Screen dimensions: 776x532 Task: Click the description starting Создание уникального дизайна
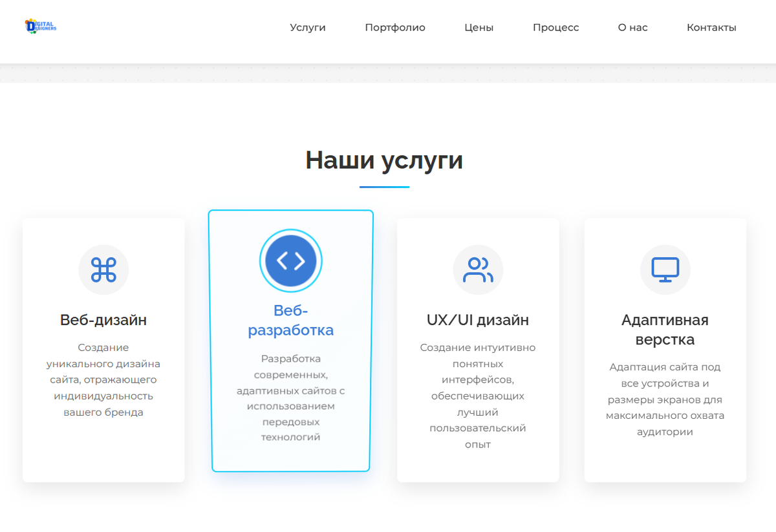tap(103, 380)
